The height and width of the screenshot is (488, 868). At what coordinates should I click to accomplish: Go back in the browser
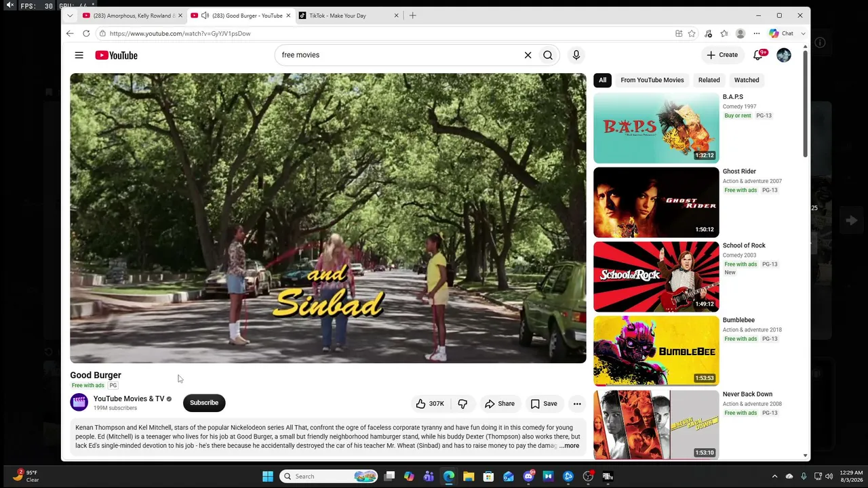[x=70, y=33]
